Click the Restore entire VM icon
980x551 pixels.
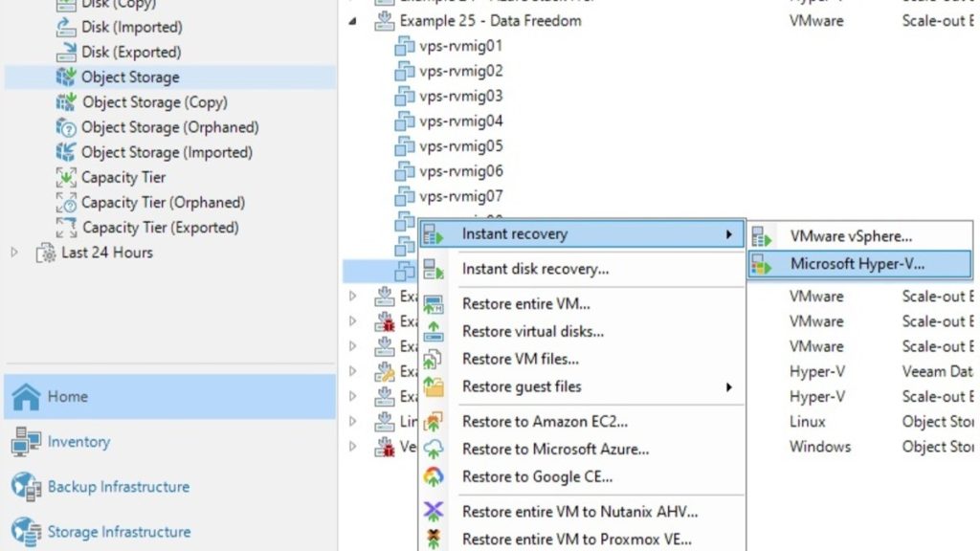coord(434,304)
